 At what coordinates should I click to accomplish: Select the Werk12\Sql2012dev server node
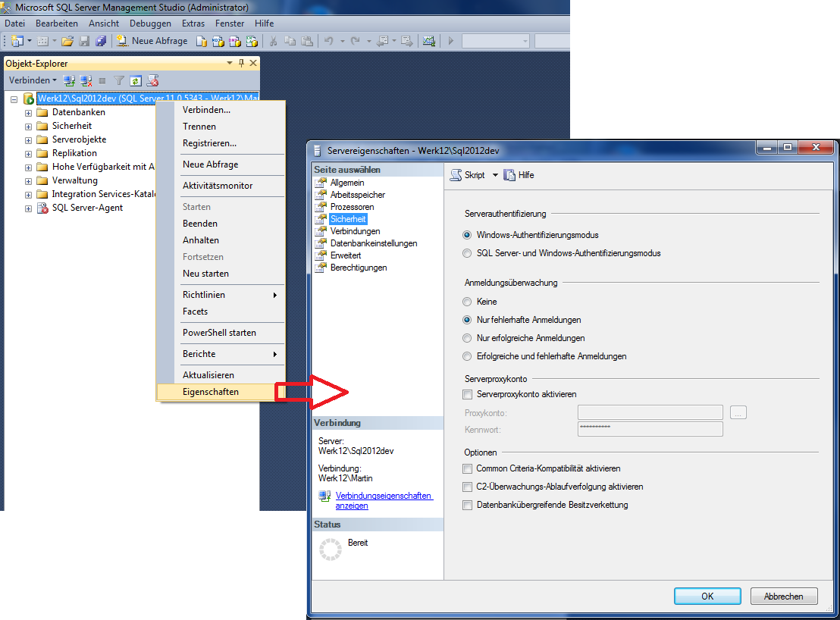[x=147, y=99]
